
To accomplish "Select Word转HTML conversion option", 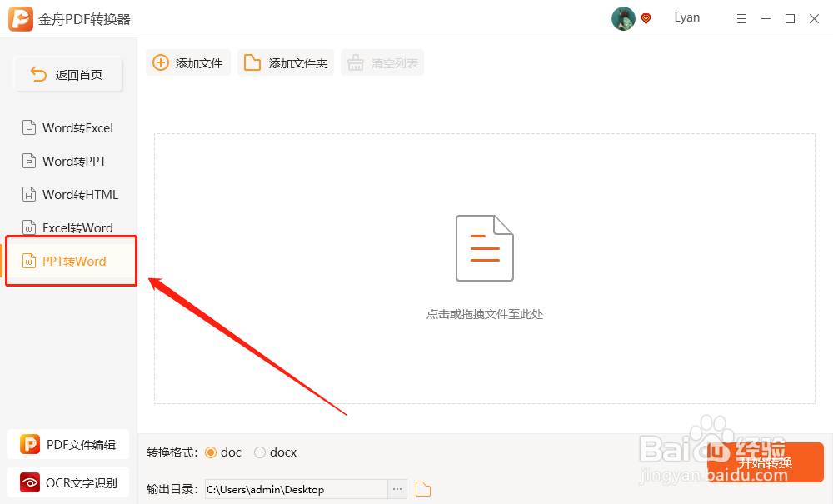I will [68, 195].
